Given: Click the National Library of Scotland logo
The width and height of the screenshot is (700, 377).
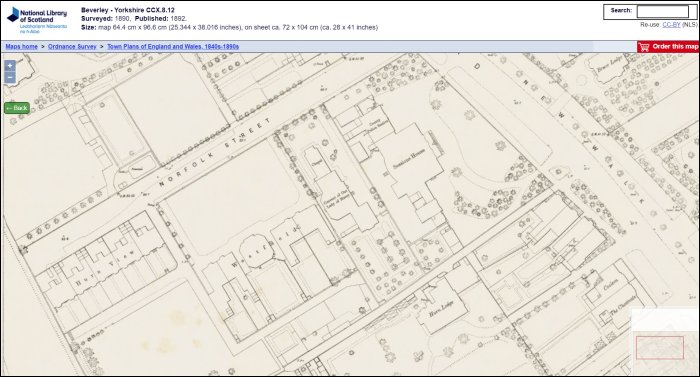Looking at the screenshot, I should (37, 20).
